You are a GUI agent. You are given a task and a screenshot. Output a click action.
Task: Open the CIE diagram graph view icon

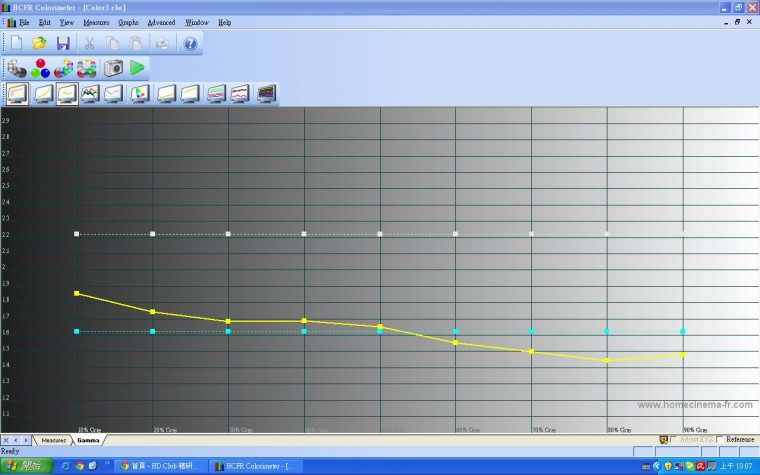pos(140,94)
